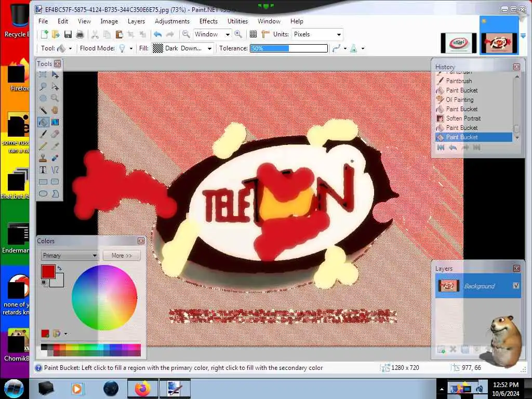Screen dimensions: 532x399
Task: Toggle the rulers icon
Action: click(x=265, y=34)
